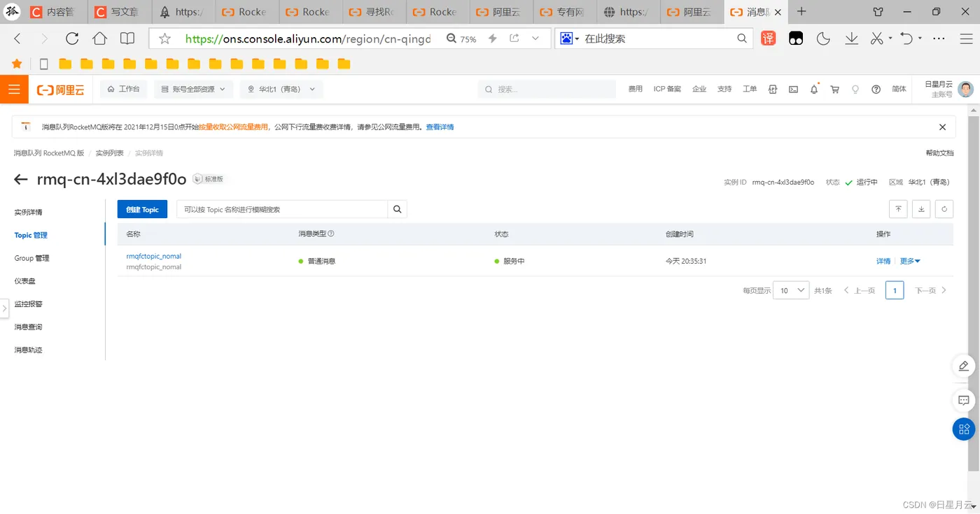Open the floating edit pencil button
This screenshot has width=980, height=514.
(964, 366)
